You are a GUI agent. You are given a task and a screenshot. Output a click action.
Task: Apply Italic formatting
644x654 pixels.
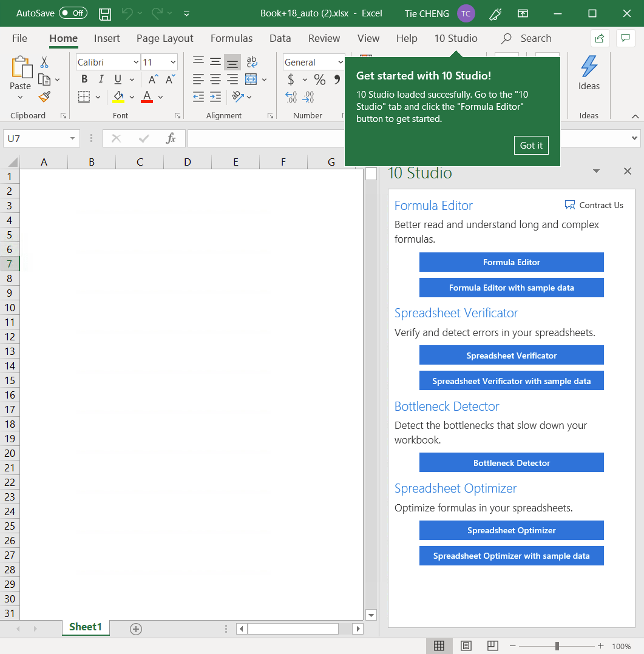101,79
